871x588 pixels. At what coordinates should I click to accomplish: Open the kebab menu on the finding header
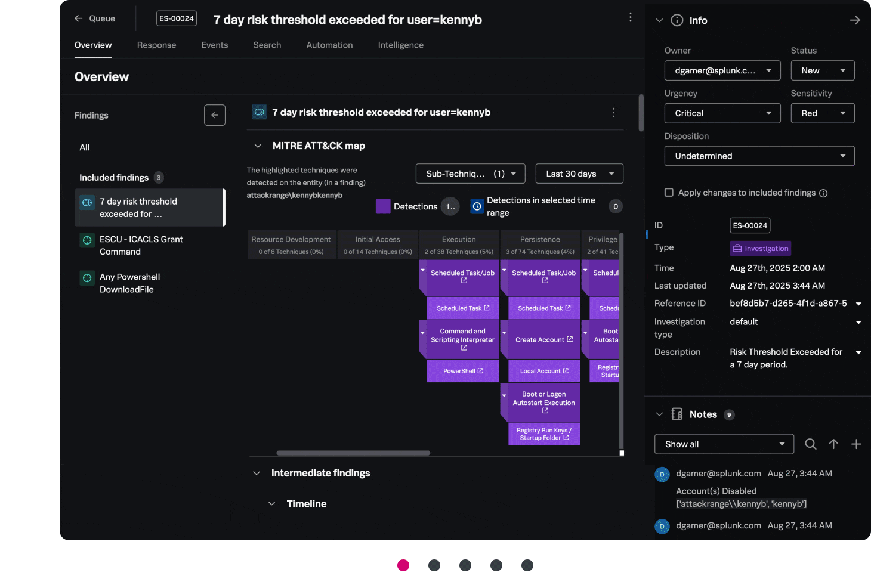(613, 112)
